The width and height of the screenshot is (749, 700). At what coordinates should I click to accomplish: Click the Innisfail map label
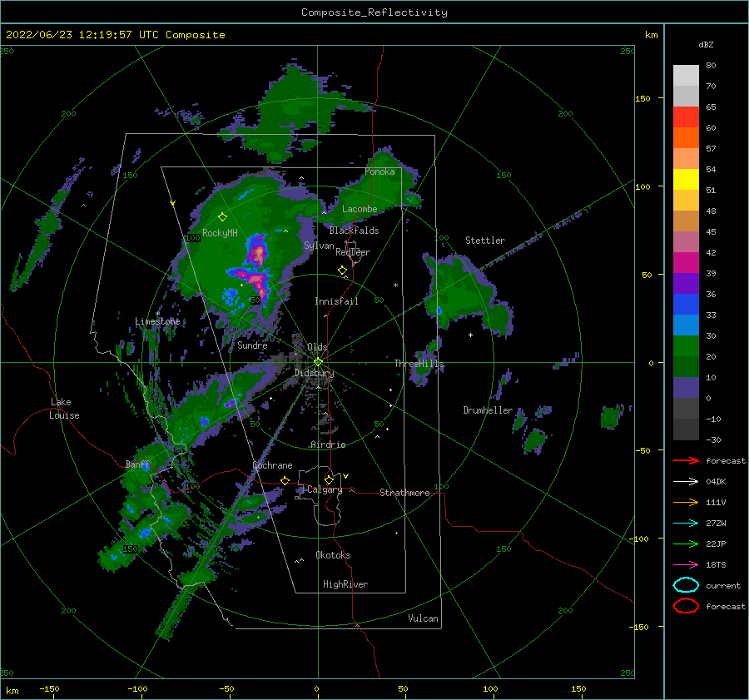coord(336,301)
